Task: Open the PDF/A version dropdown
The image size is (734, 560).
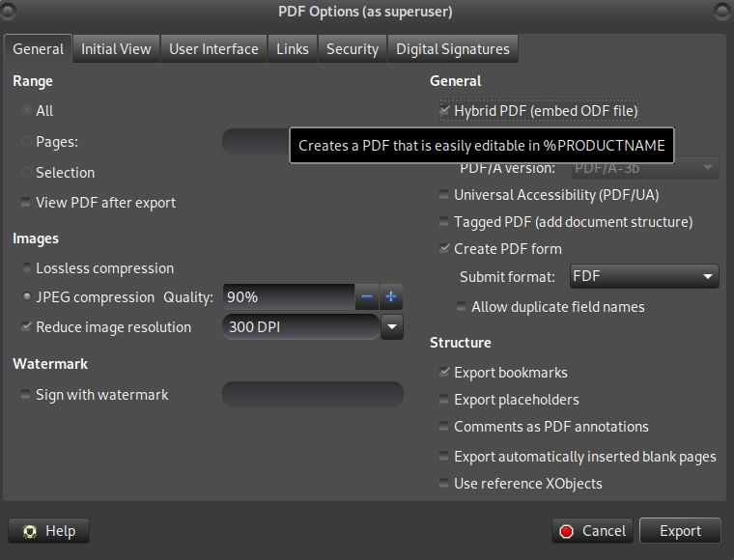Action: point(645,167)
